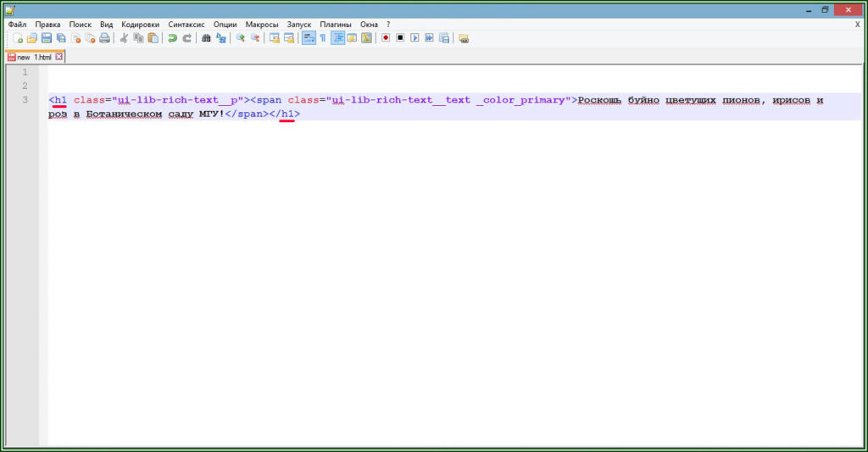Click the word Роскошь in the editor
Viewport: 868px width, 452px height.
(x=599, y=100)
